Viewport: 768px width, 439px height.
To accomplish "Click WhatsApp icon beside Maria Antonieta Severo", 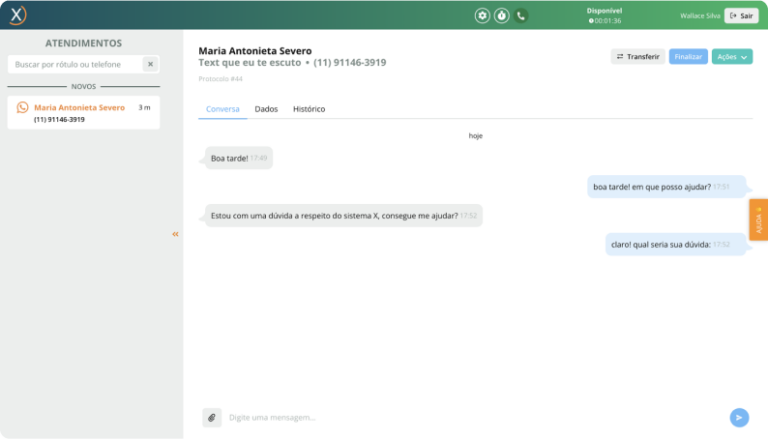I will [22, 107].
